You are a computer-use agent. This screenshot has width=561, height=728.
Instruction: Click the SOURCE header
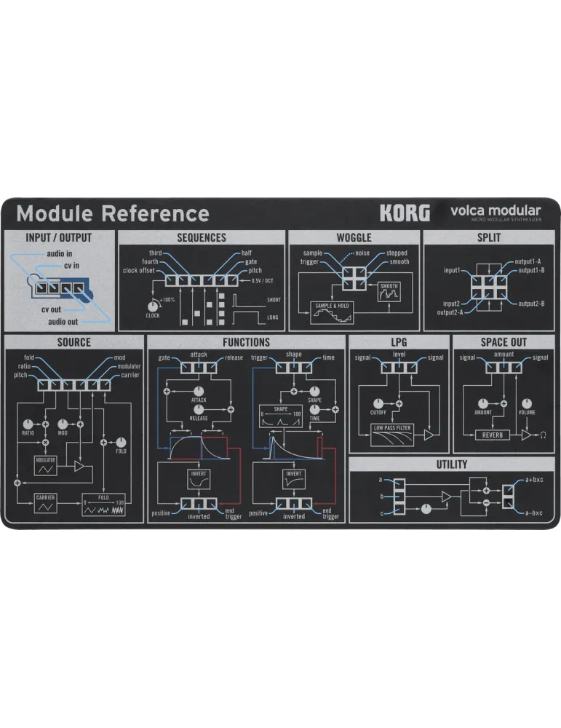click(73, 342)
